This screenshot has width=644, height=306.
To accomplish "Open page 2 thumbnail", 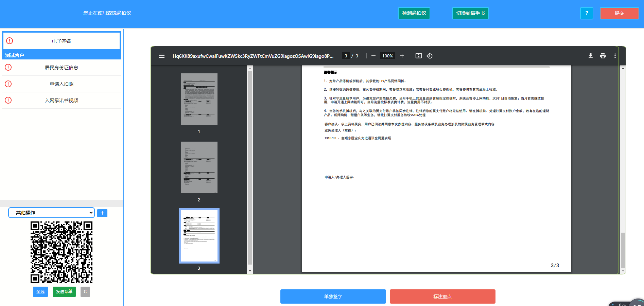I will coord(199,167).
